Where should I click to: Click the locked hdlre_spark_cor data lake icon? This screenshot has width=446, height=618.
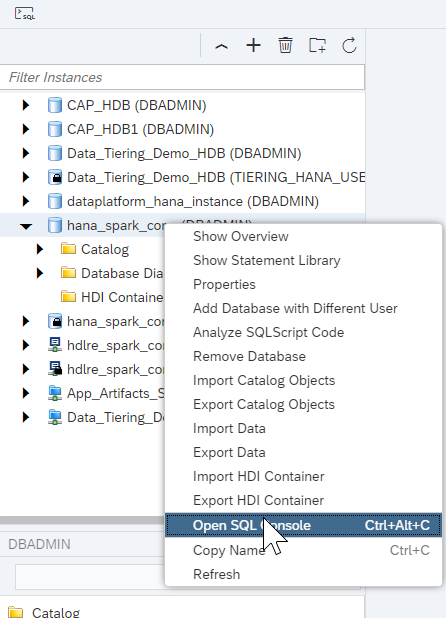coord(55,369)
